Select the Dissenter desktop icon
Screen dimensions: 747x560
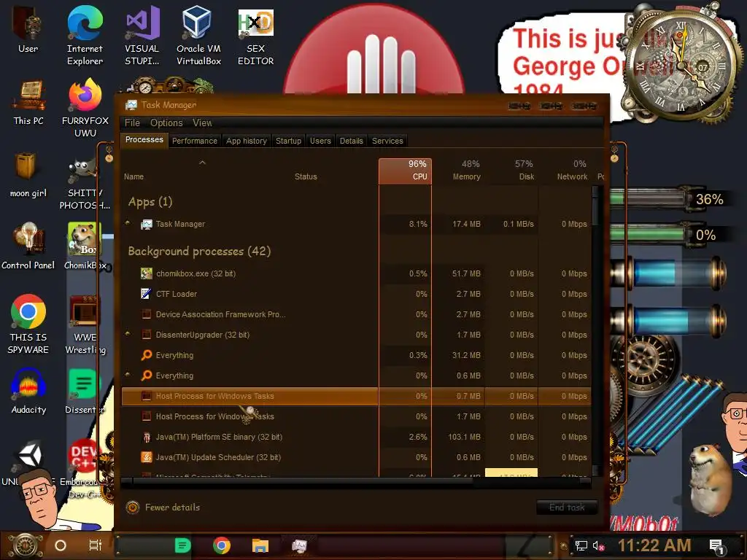tap(85, 392)
